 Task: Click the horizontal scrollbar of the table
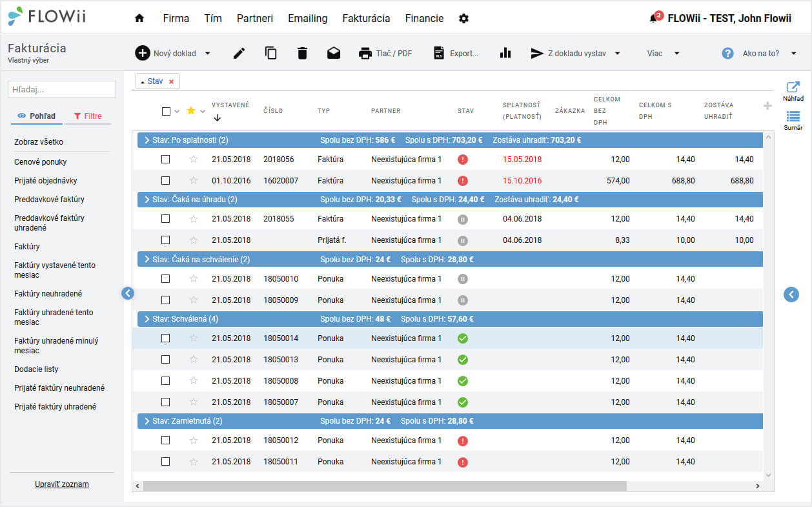pos(385,486)
